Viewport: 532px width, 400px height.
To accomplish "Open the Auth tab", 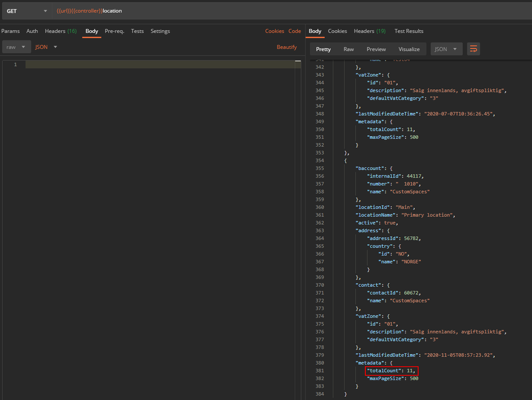I will point(32,31).
